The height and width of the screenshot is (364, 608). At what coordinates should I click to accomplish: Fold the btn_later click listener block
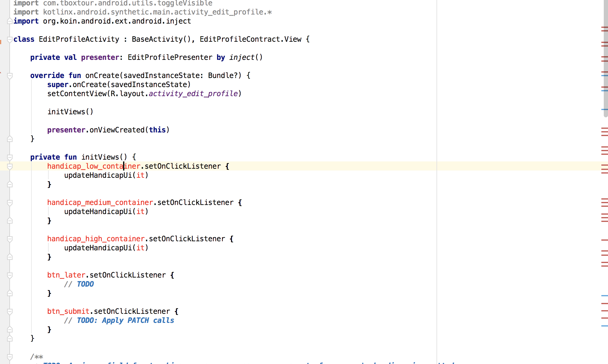click(10, 275)
